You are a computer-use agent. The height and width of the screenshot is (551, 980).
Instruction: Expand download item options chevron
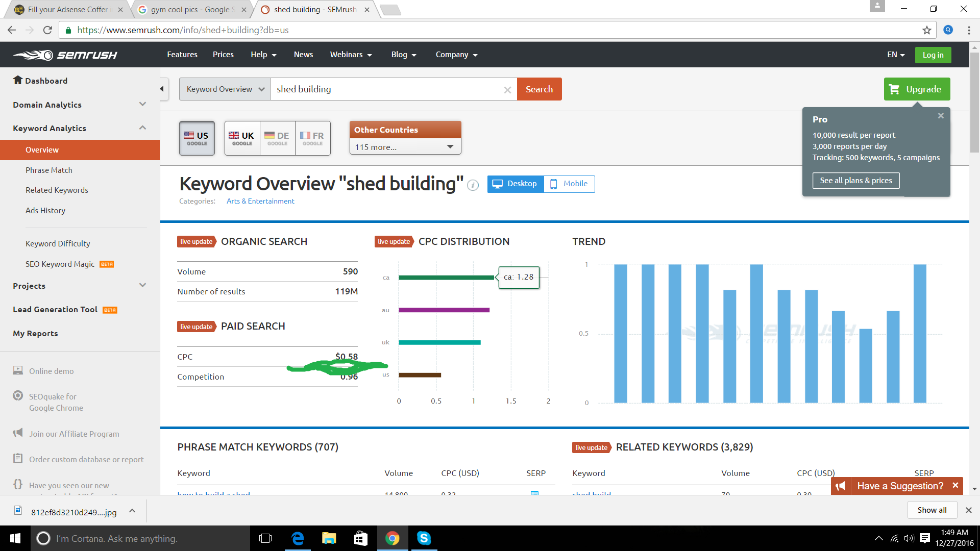pyautogui.click(x=132, y=511)
